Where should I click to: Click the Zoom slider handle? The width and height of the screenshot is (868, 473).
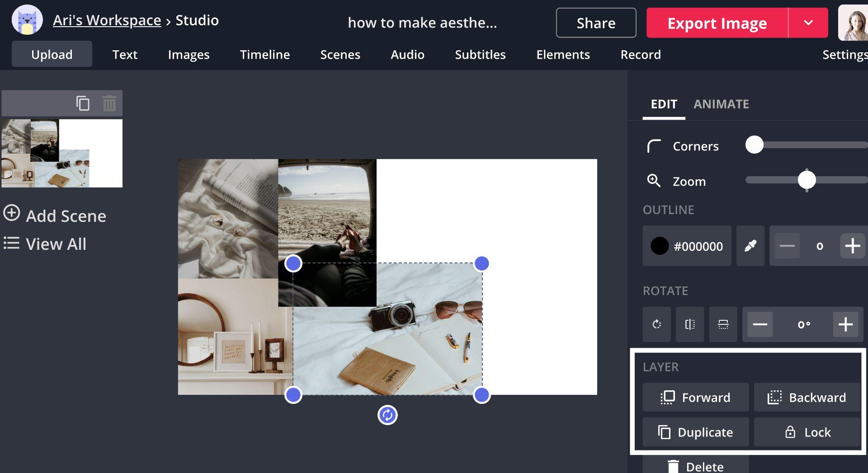coord(807,180)
